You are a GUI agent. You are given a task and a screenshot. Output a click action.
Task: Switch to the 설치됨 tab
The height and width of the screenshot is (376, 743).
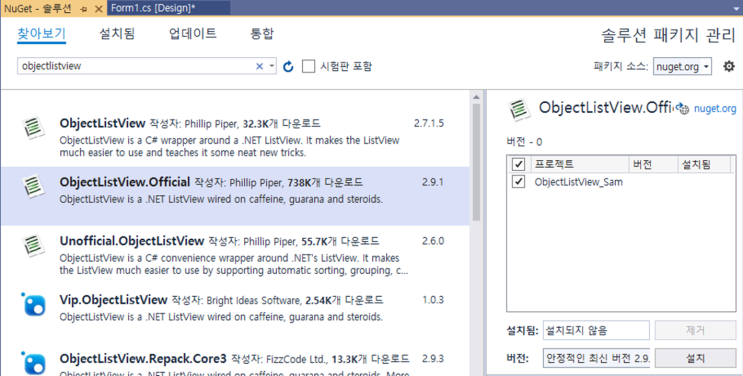click(117, 34)
